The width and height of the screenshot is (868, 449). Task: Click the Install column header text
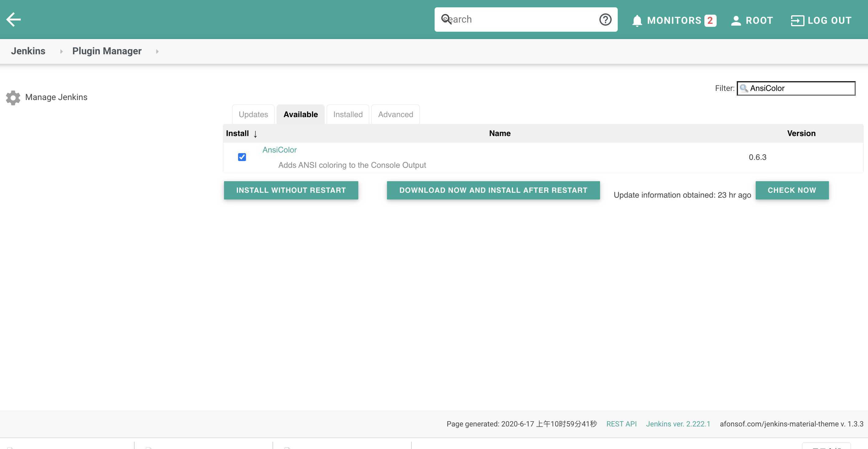(x=237, y=133)
